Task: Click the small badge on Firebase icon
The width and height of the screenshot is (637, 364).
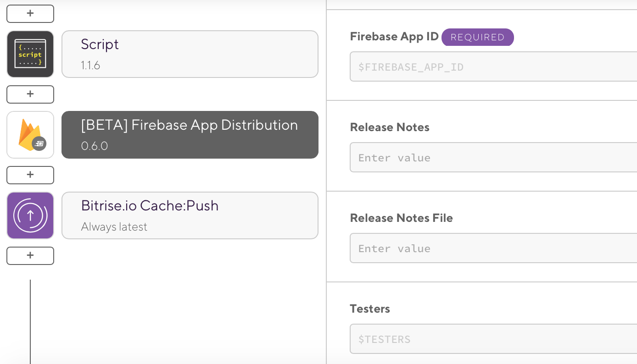Action: click(x=39, y=143)
